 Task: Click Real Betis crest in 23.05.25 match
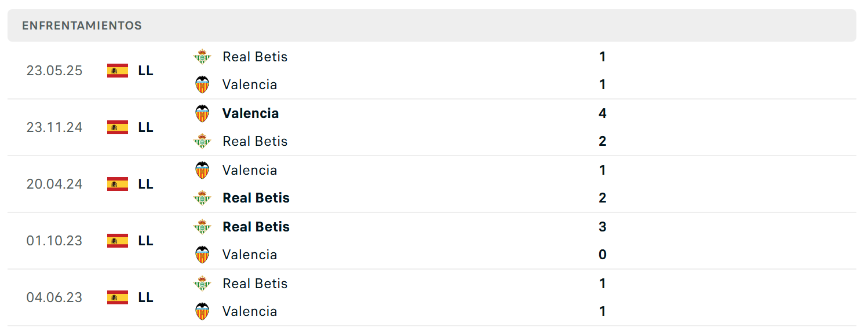pyautogui.click(x=202, y=57)
